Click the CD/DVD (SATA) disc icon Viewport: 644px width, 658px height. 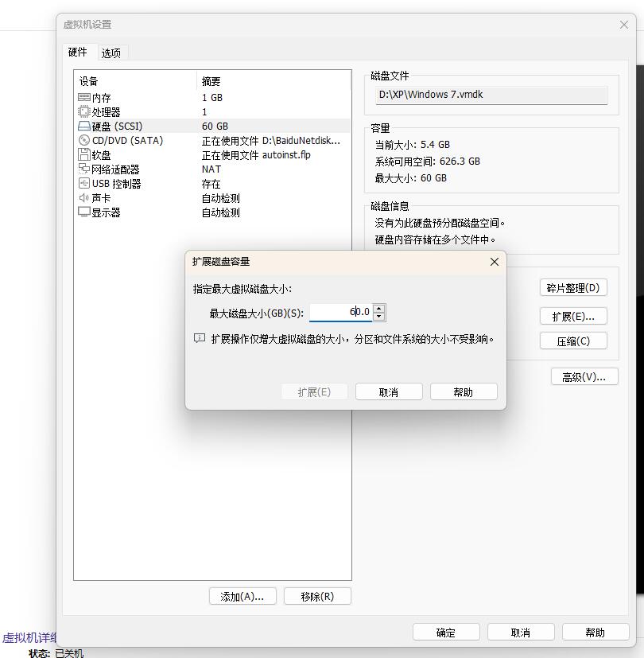pos(83,140)
